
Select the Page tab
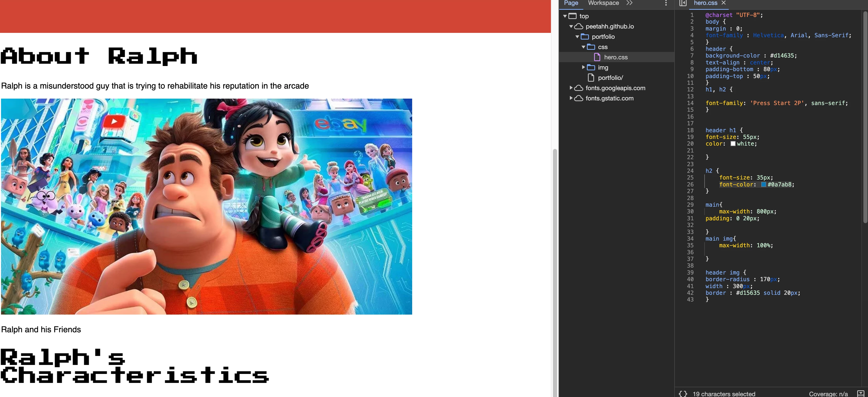571,3
